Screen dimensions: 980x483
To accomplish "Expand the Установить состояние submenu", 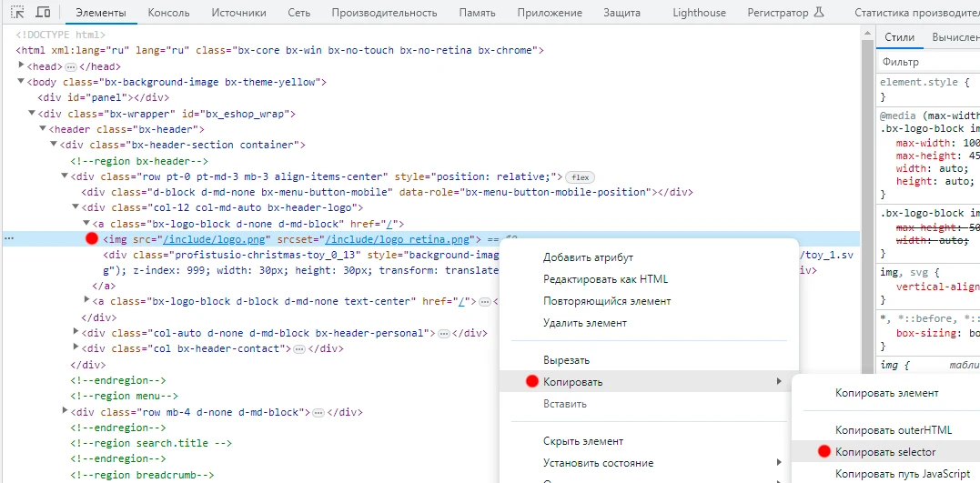I will (779, 462).
